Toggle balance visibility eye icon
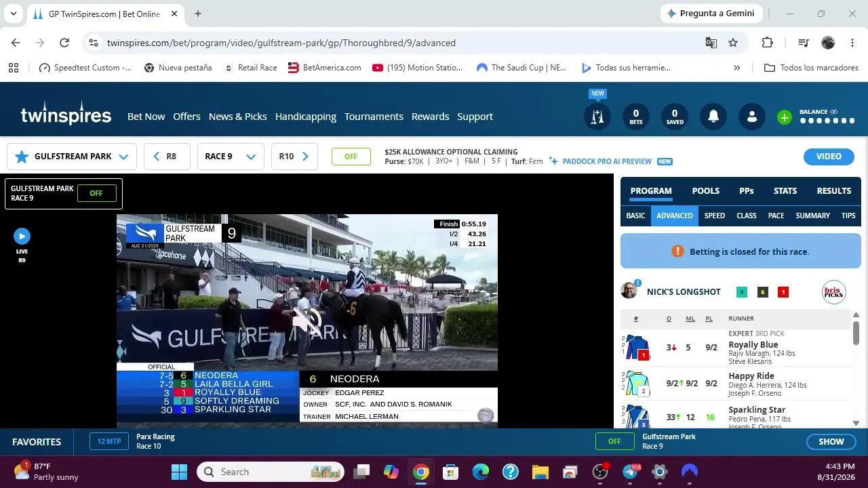Screen dimensions: 868x488 coord(834,112)
